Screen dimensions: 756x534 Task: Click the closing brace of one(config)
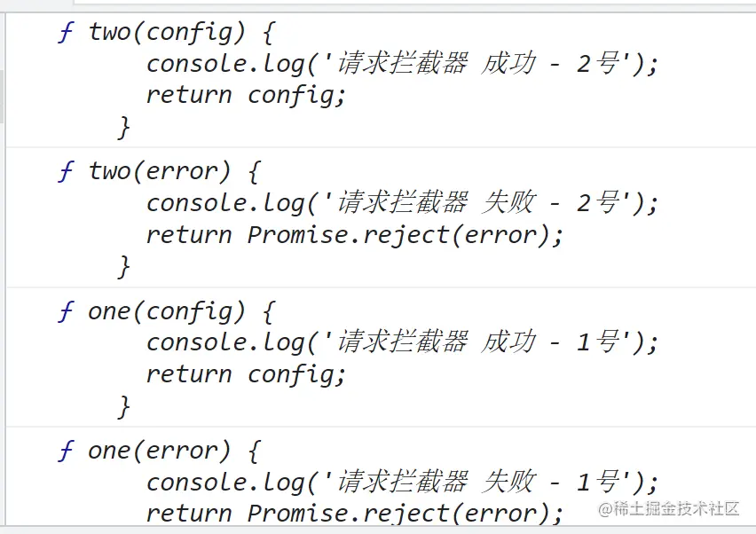[124, 406]
